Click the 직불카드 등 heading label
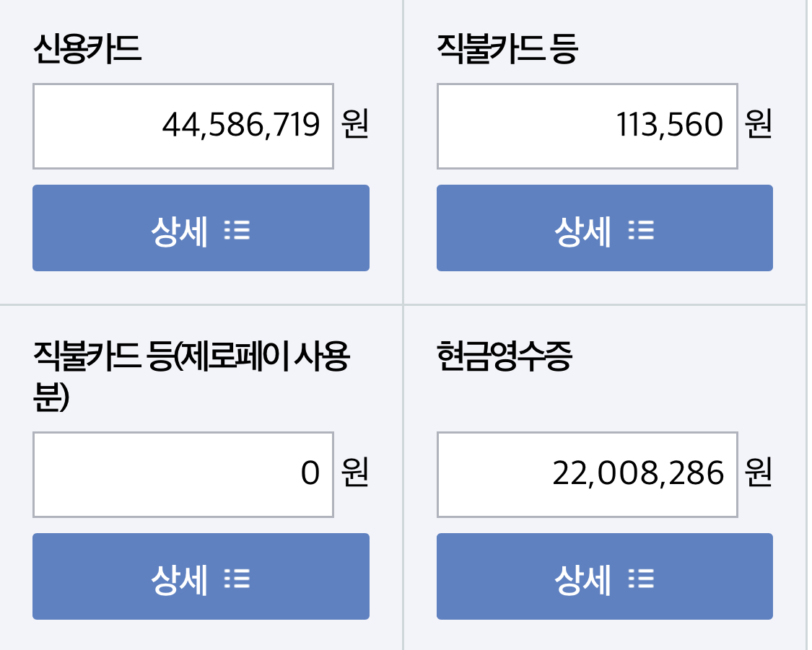The height and width of the screenshot is (650, 812). pos(507,50)
